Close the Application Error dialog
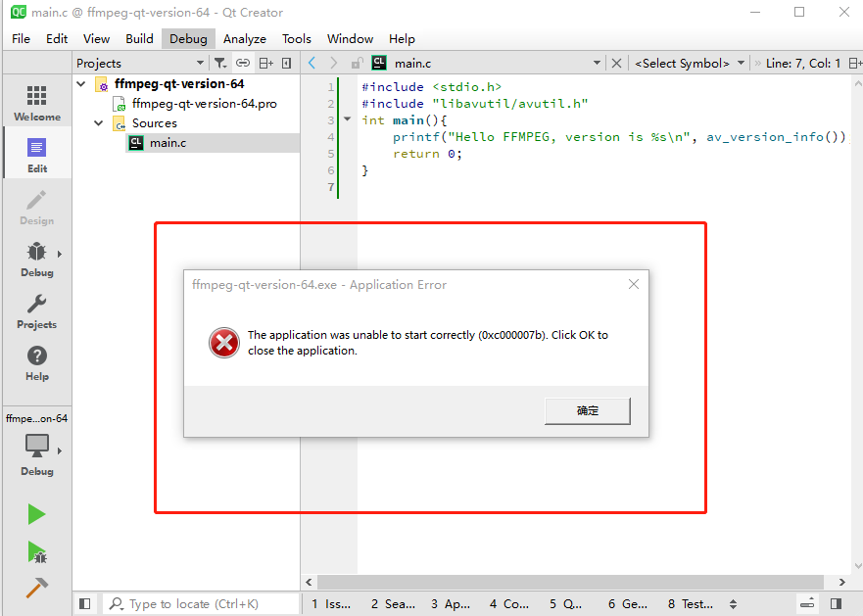This screenshot has width=863, height=616. [x=634, y=284]
